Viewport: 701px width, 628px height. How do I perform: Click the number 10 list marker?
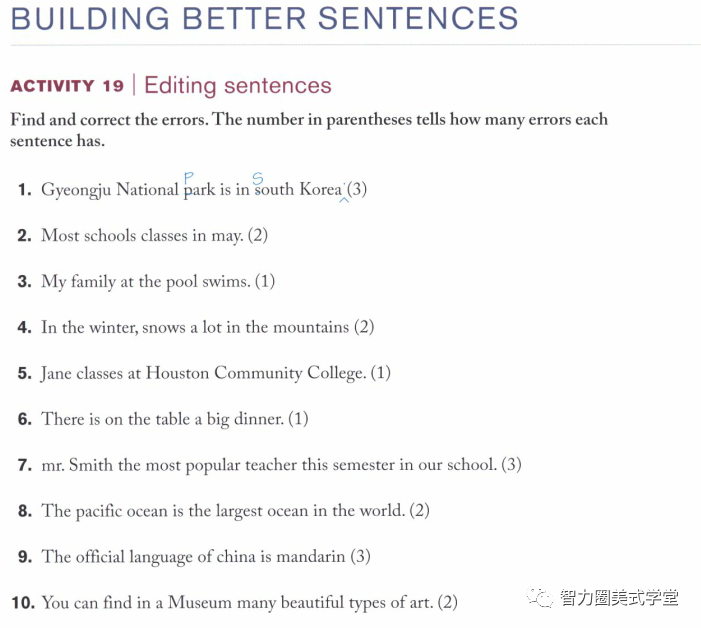coord(23,603)
